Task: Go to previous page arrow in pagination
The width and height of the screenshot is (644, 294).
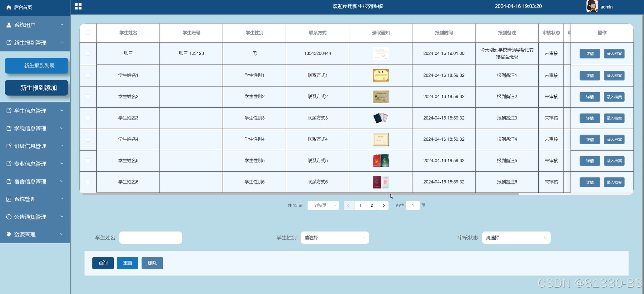Action: 348,205
